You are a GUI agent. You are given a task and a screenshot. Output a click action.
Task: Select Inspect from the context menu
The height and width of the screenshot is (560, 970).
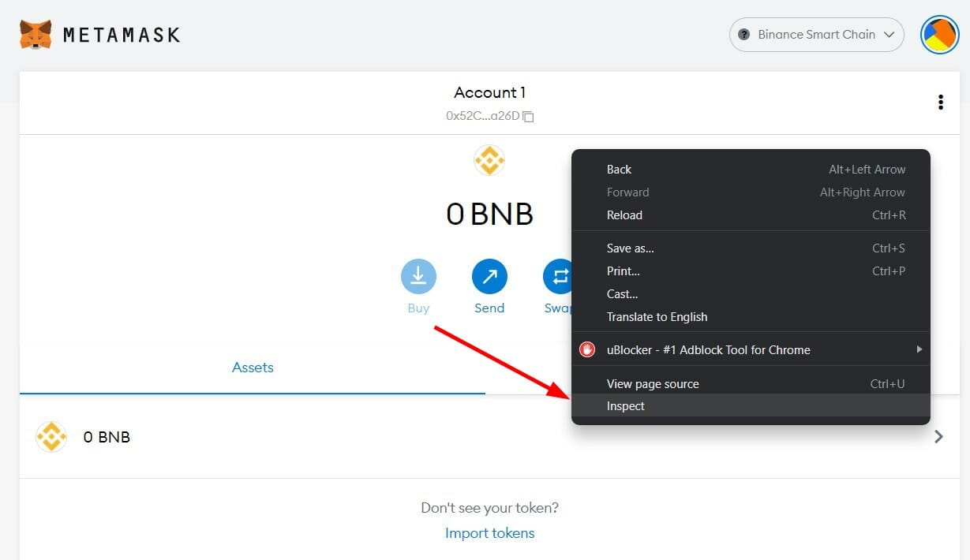625,405
